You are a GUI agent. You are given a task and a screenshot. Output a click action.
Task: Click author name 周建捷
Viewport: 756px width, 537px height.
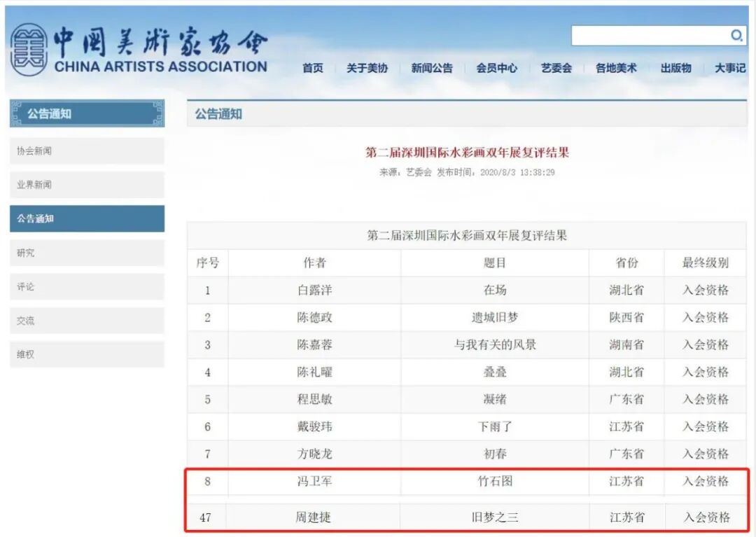(313, 517)
